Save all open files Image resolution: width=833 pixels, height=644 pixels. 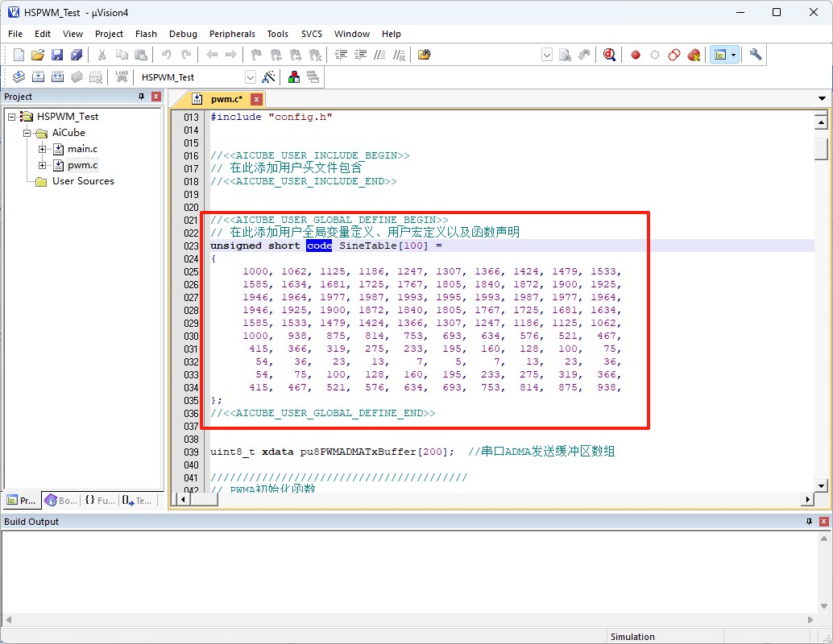pos(76,54)
